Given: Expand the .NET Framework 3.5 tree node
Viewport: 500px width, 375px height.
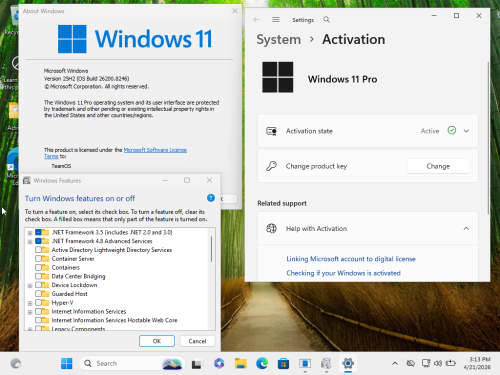Looking at the screenshot, I should 30,233.
